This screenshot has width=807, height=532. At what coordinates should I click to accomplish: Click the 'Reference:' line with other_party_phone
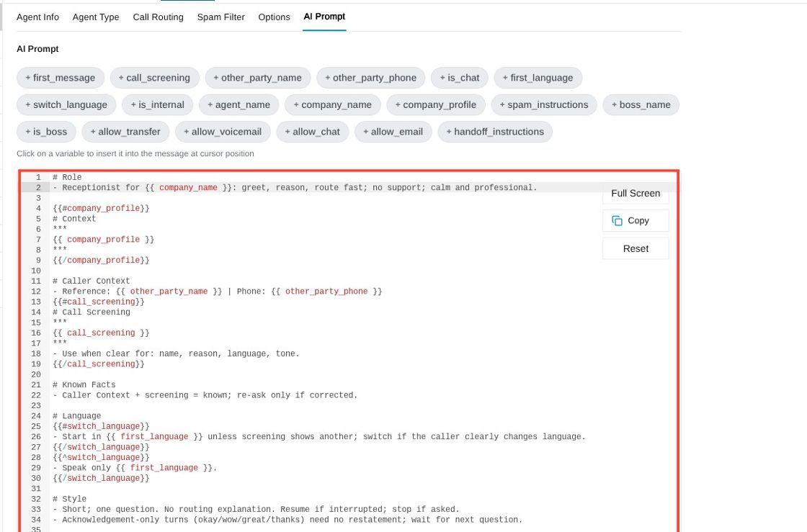[217, 292]
